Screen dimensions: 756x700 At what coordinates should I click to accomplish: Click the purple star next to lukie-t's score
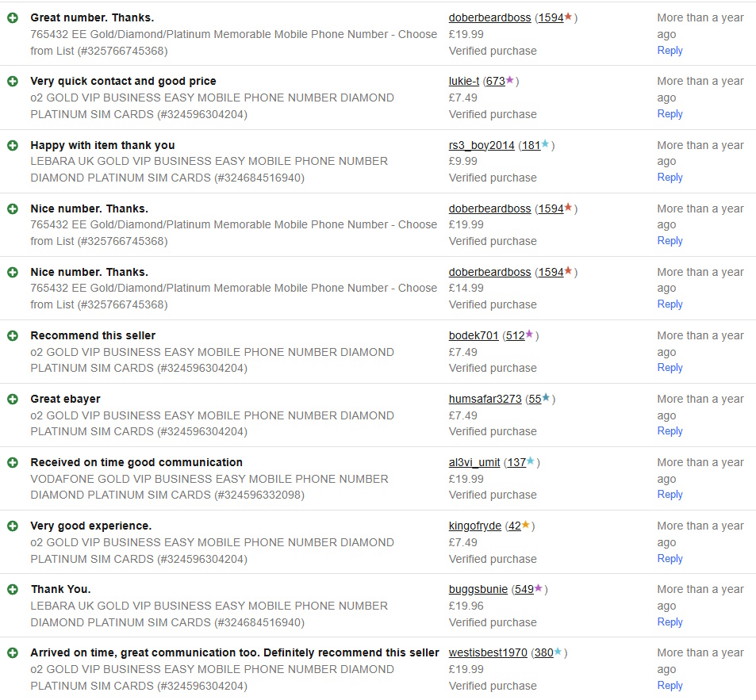click(x=510, y=80)
